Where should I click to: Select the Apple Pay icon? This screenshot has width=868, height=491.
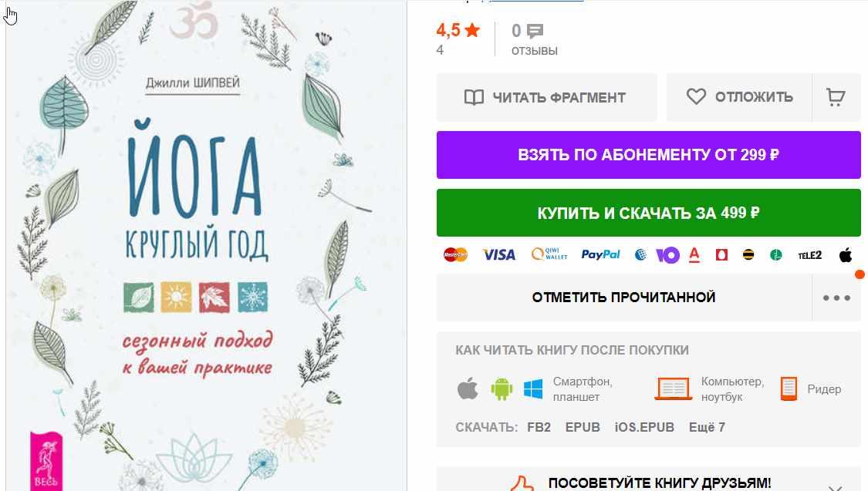click(x=846, y=255)
